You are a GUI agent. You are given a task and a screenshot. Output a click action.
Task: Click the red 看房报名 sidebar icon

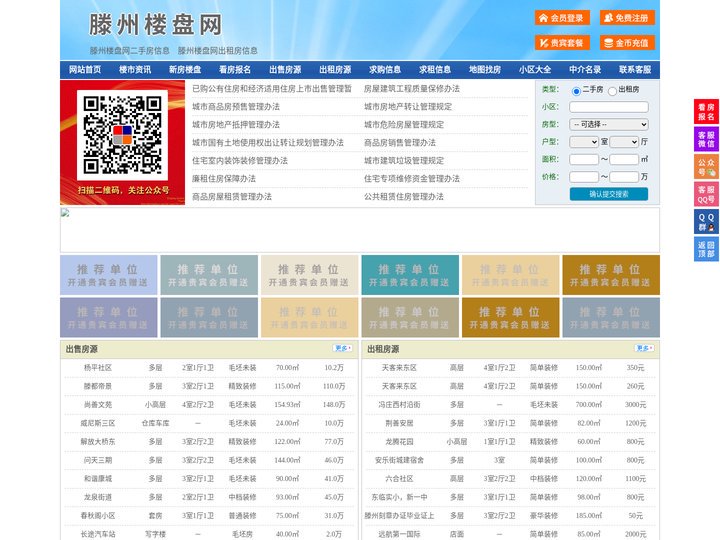[706, 112]
